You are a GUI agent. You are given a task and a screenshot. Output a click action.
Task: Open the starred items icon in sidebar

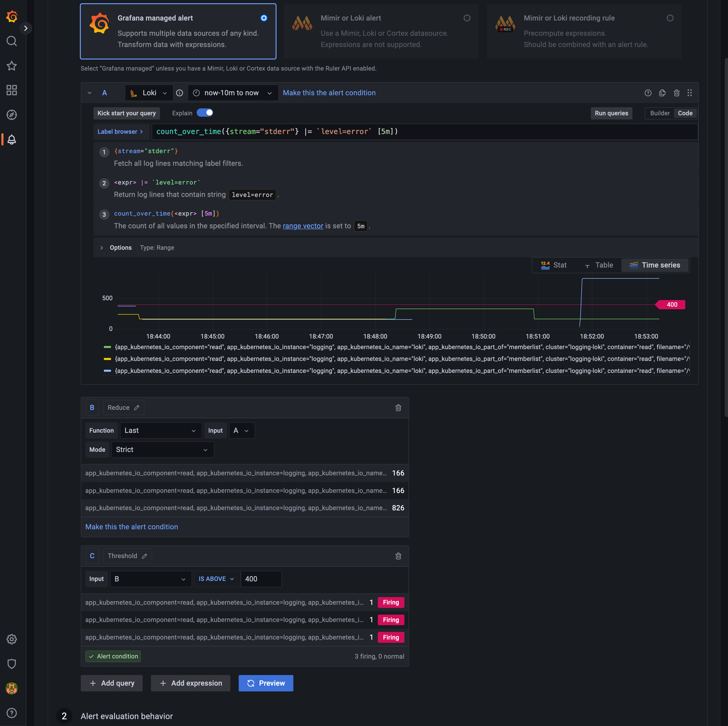(12, 66)
